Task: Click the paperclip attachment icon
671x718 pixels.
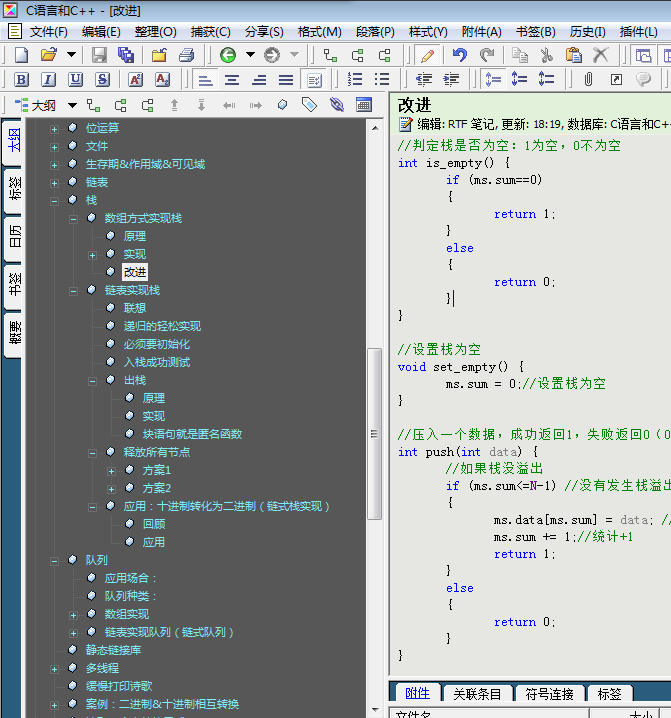Action: tap(588, 80)
